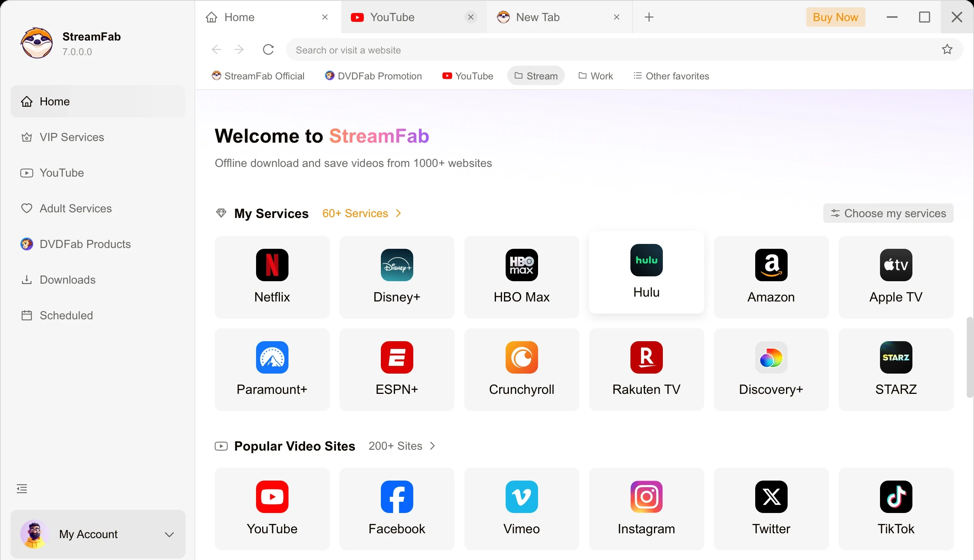Open the STARZ service tile

tap(896, 370)
